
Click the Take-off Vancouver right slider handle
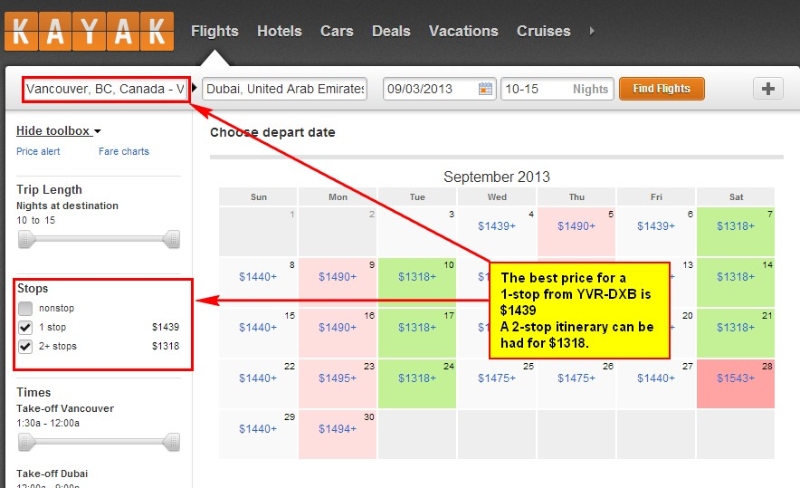(x=172, y=442)
